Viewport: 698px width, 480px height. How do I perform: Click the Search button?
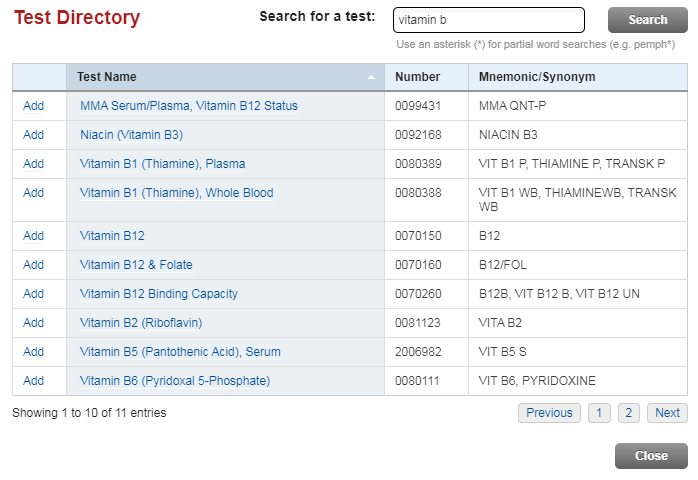(647, 20)
